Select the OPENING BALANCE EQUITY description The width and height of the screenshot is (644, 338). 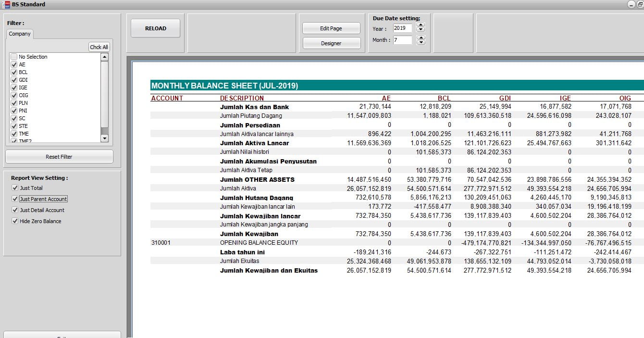click(x=259, y=243)
